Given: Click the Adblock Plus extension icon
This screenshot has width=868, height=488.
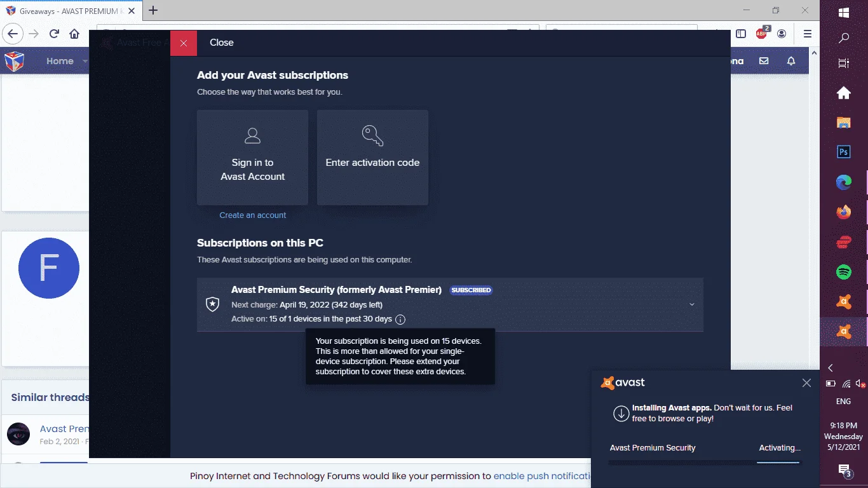Looking at the screenshot, I should point(762,34).
